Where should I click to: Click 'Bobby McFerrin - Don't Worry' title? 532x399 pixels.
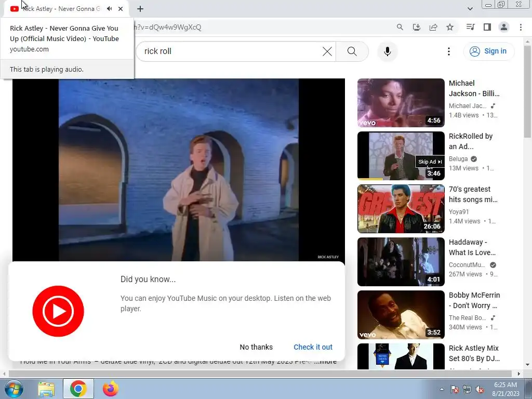[x=474, y=300]
